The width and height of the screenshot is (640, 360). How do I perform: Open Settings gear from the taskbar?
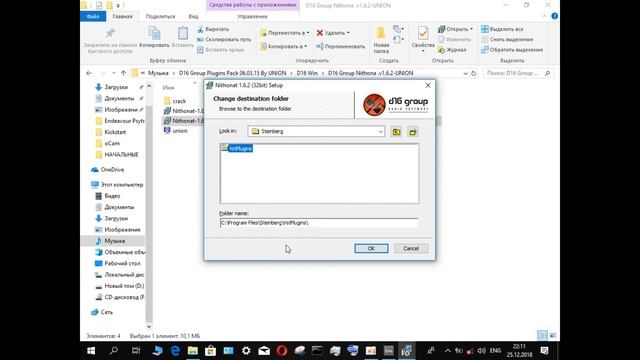[x=246, y=351]
